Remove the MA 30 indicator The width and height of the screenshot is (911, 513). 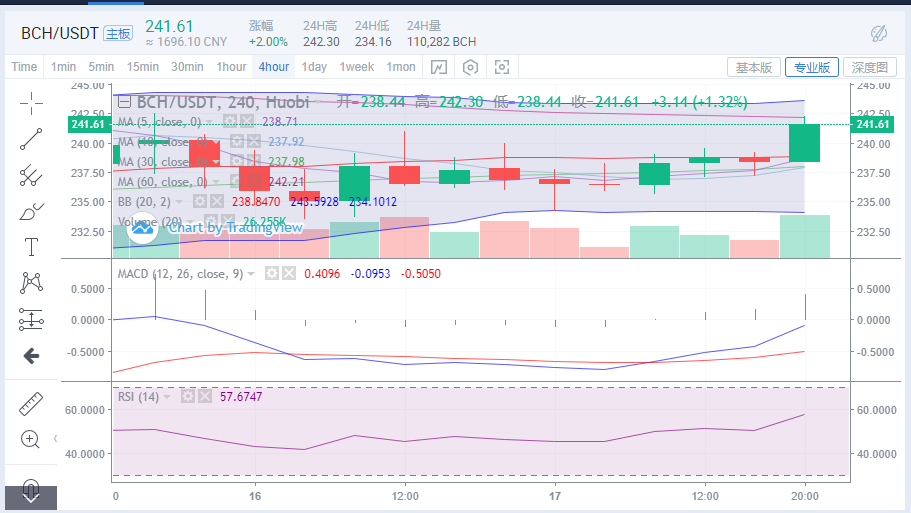[253, 161]
